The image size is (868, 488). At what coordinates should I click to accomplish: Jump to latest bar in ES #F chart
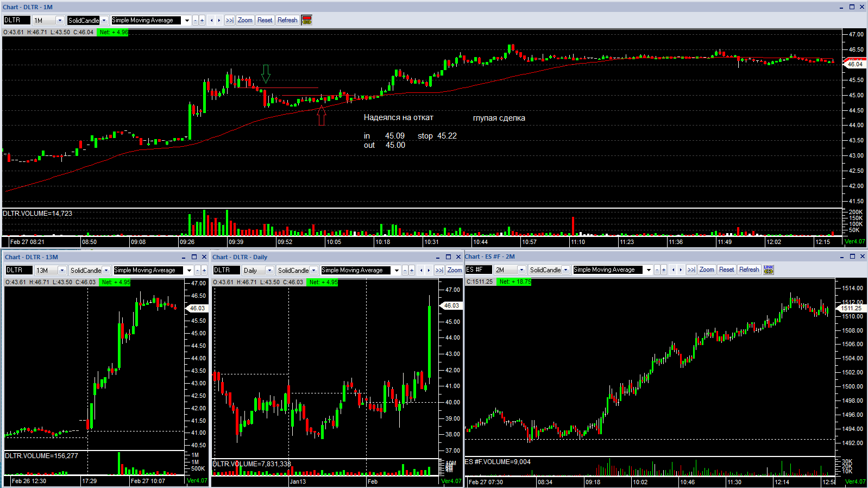pos(691,270)
